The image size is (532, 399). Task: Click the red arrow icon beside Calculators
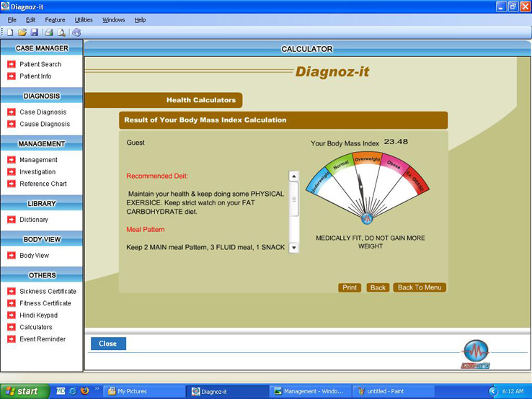point(12,327)
